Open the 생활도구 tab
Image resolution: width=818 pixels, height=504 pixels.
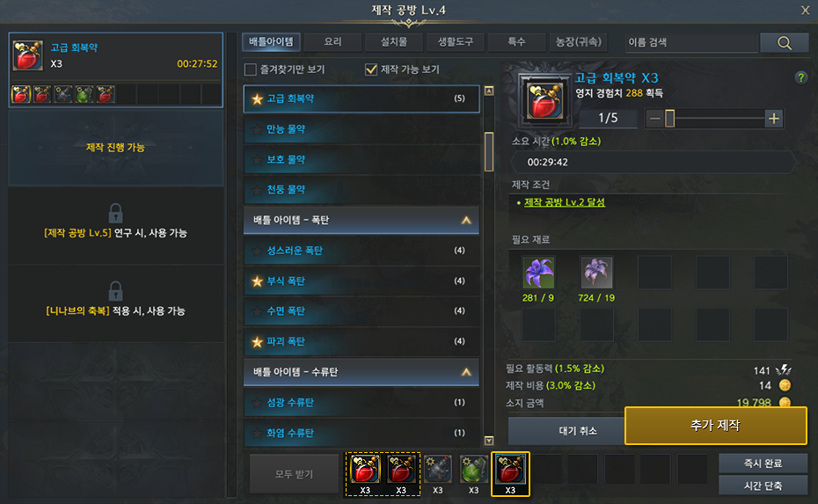click(x=455, y=41)
